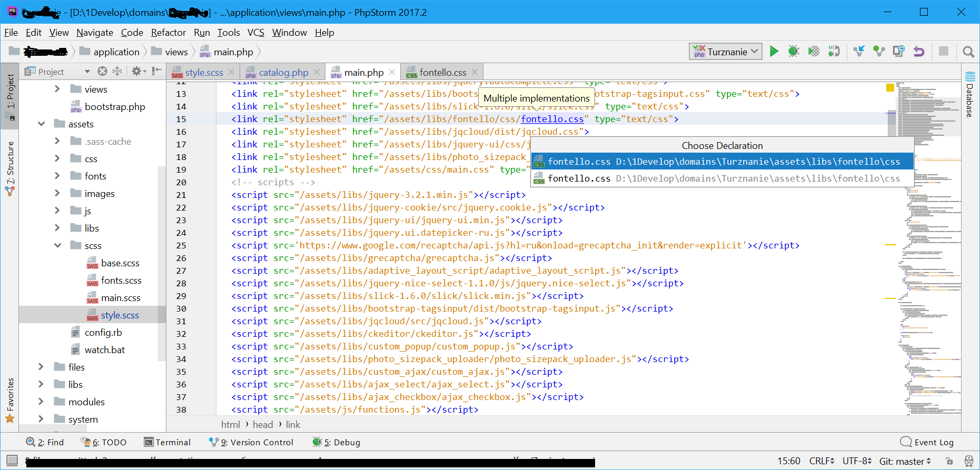The height and width of the screenshot is (470, 980).
Task: Open the Find tool window
Action: pos(45,442)
